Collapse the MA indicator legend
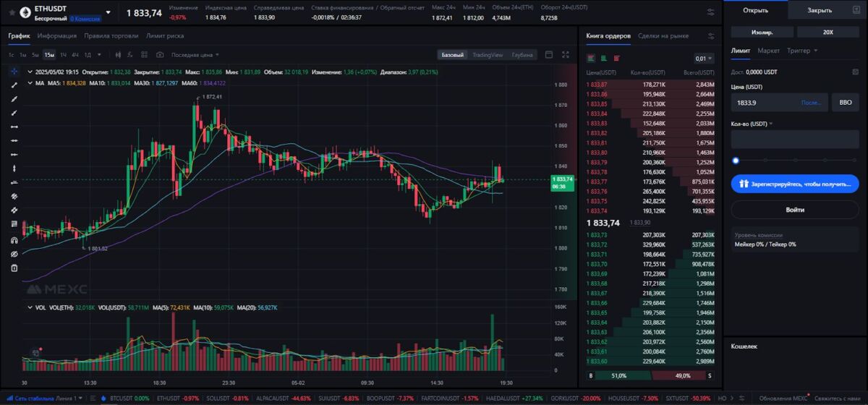 point(30,83)
